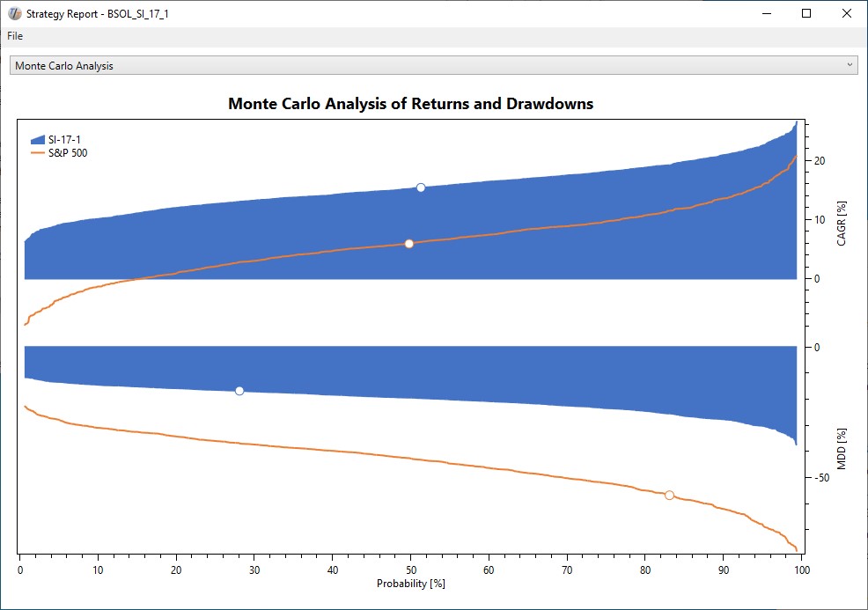Click the SI-17-1 blue legend swatch
868x610 pixels.
coord(38,139)
